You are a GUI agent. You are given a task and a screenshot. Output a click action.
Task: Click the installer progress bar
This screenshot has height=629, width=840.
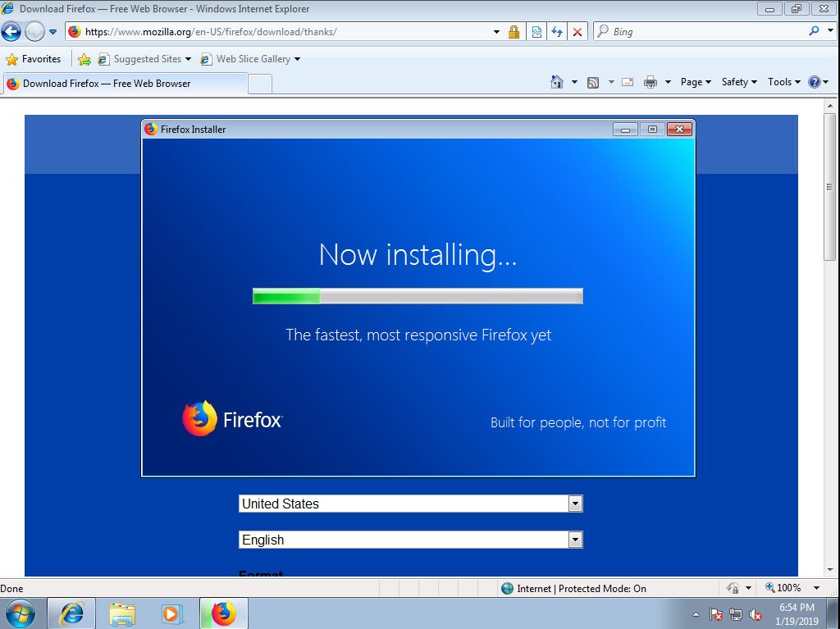(418, 296)
